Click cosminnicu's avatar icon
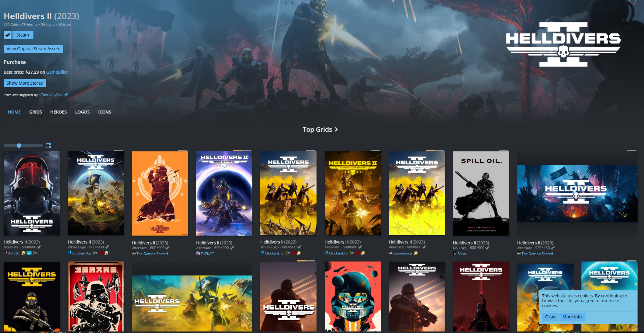The height and width of the screenshot is (333, 644). [390, 253]
